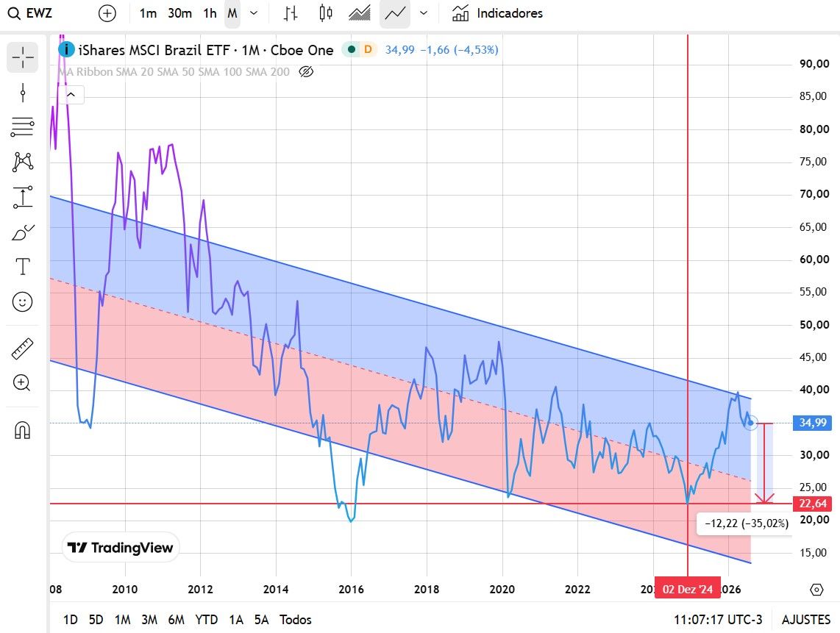840x633 pixels.
Task: Click the 50,00 price axis label
Action: click(x=814, y=324)
